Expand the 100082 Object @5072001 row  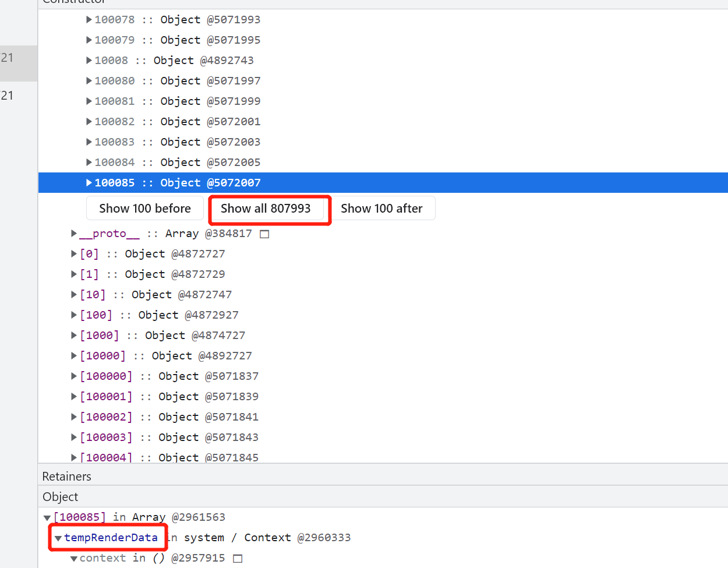[89, 122]
